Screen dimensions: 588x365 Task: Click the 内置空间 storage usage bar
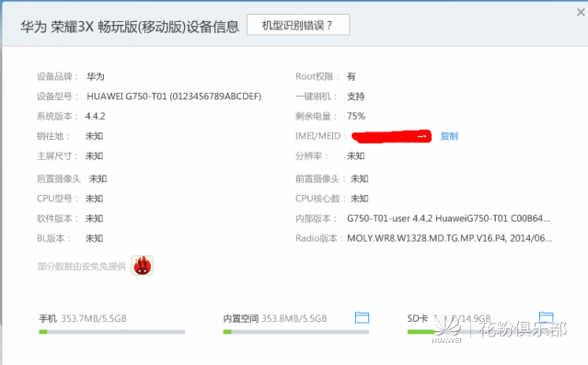pos(296,332)
